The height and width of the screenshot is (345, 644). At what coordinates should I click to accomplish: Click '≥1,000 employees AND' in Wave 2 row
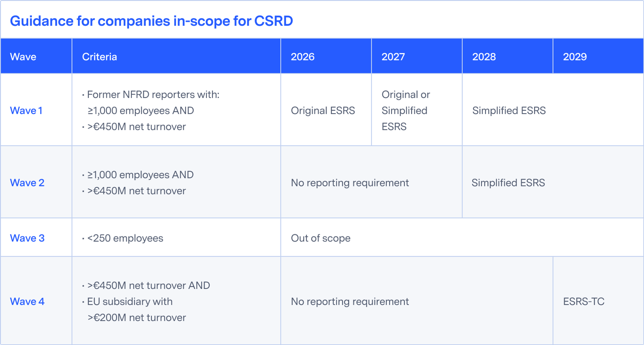click(x=140, y=175)
